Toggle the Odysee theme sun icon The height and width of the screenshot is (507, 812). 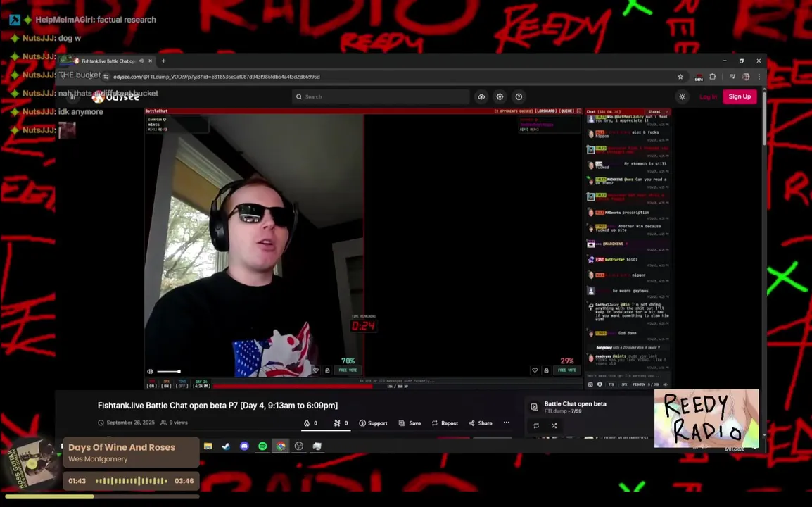tap(682, 97)
